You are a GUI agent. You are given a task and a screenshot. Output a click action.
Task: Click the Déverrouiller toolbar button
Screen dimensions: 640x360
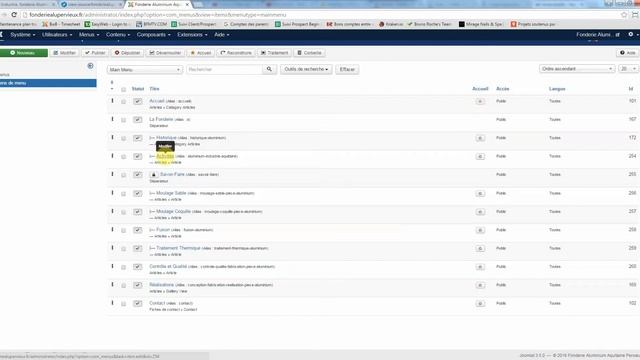tap(165, 53)
